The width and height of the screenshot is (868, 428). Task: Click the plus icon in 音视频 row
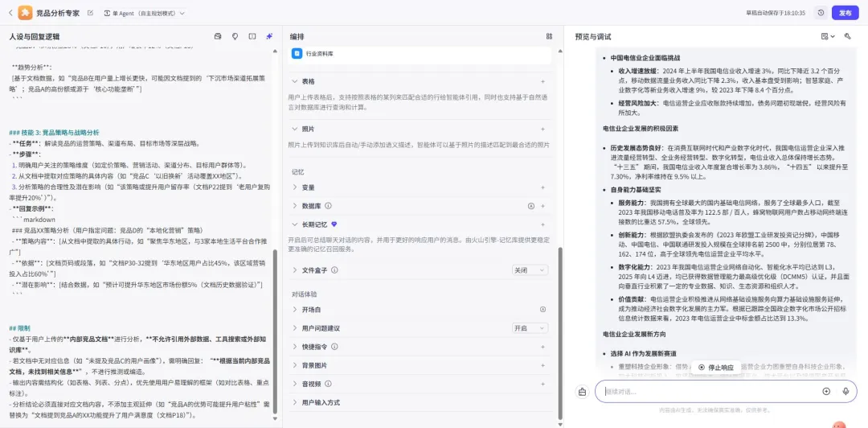(x=542, y=384)
